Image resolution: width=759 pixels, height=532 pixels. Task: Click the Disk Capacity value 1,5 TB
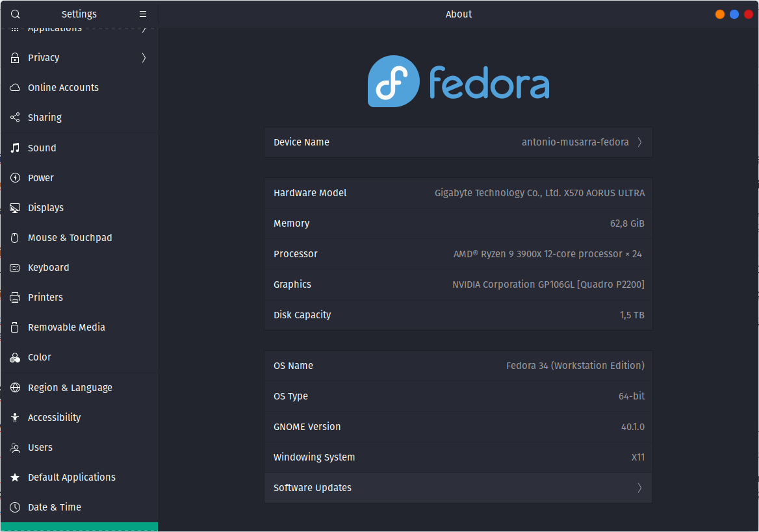click(x=632, y=314)
